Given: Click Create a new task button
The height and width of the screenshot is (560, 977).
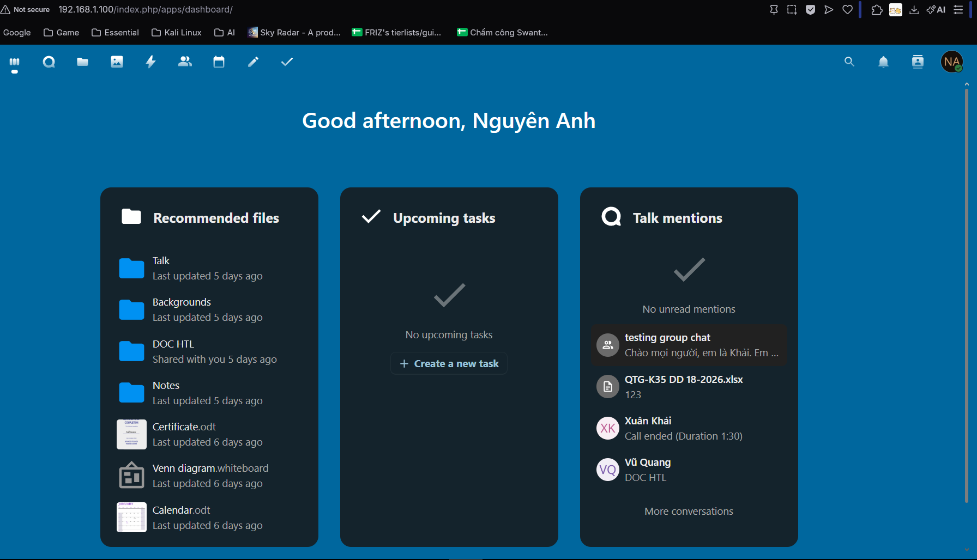Looking at the screenshot, I should [x=449, y=363].
